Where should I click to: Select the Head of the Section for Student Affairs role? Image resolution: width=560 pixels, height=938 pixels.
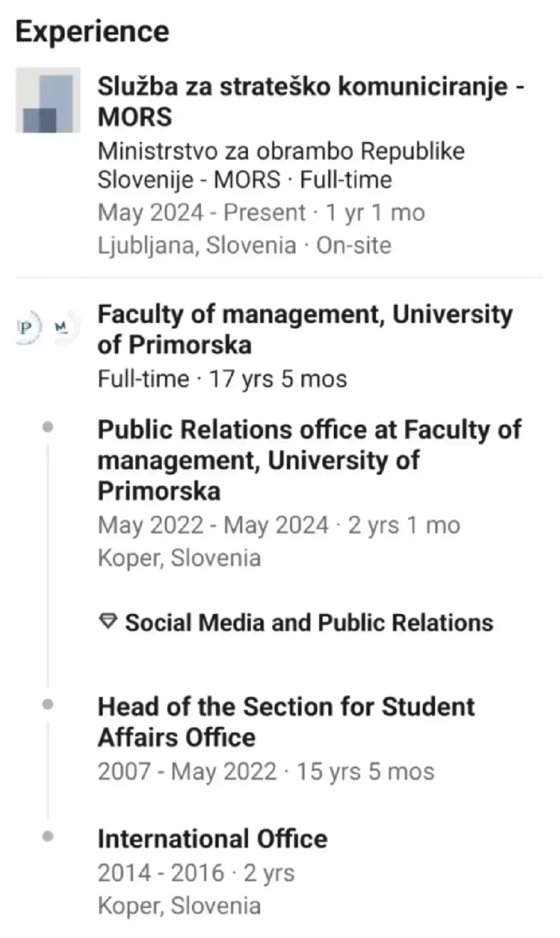pyautogui.click(x=286, y=722)
